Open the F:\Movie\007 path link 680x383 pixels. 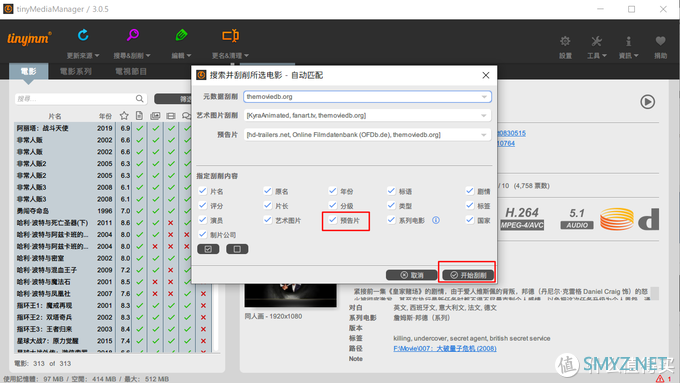(445, 348)
